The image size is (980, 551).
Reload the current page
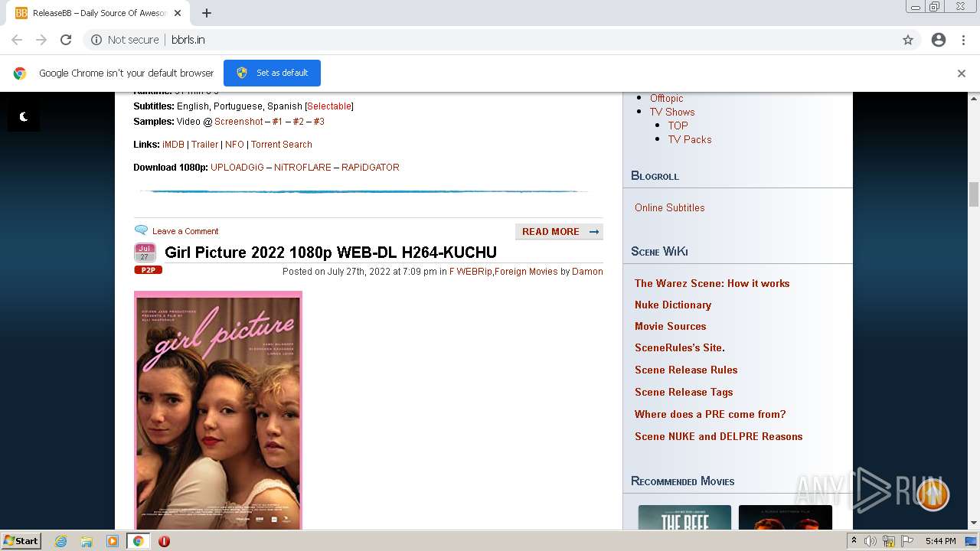pyautogui.click(x=66, y=40)
